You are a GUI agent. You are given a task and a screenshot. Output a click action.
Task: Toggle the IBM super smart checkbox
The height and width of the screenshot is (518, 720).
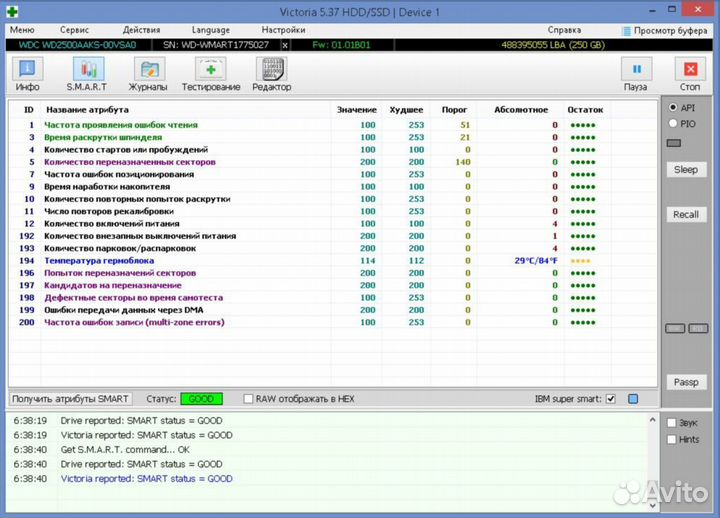click(611, 399)
